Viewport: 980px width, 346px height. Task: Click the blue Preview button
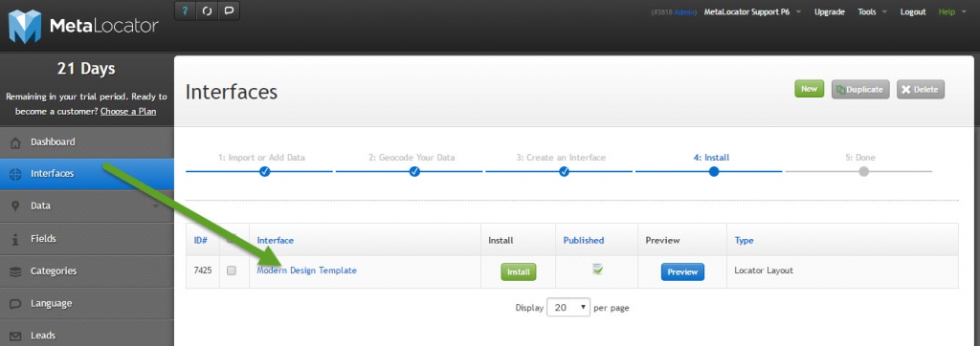[x=682, y=272]
